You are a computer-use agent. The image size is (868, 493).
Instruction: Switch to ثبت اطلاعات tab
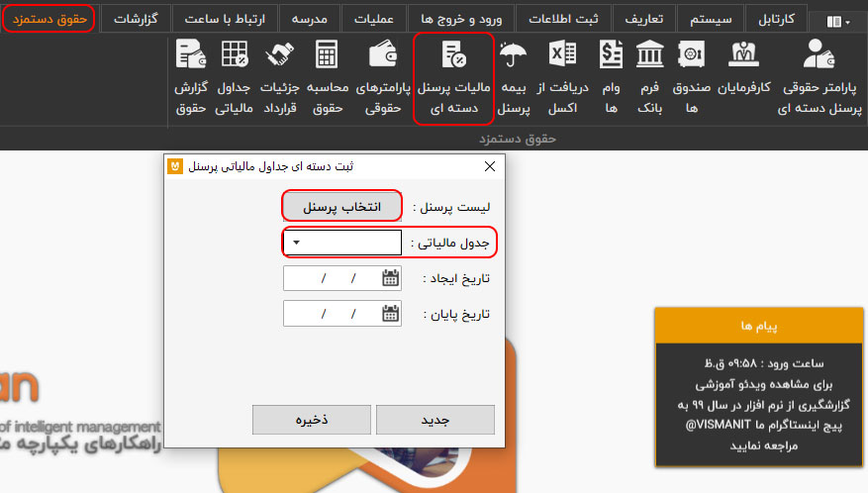click(563, 19)
